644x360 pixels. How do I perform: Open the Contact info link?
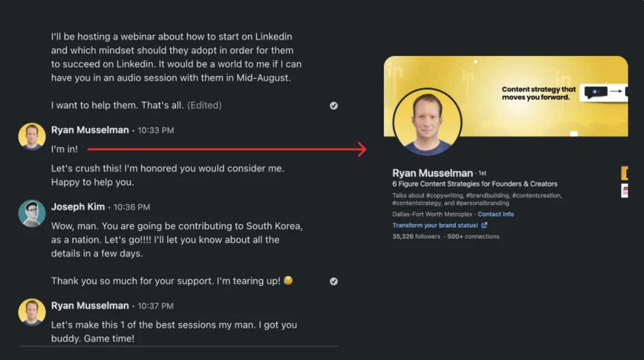(x=496, y=214)
